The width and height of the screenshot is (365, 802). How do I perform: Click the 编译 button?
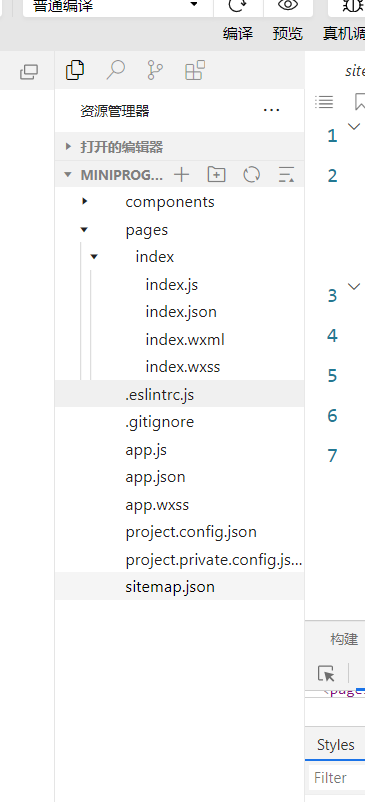click(x=238, y=34)
